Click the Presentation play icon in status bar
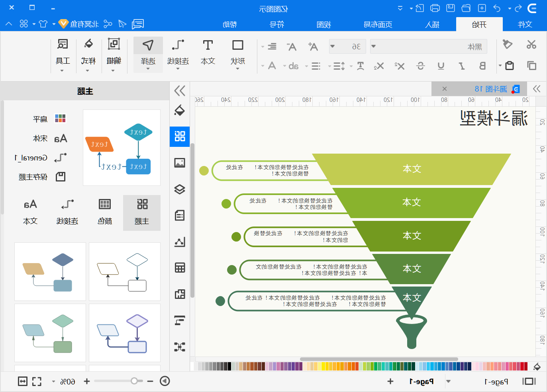The height and width of the screenshot is (392, 547). 165,381
